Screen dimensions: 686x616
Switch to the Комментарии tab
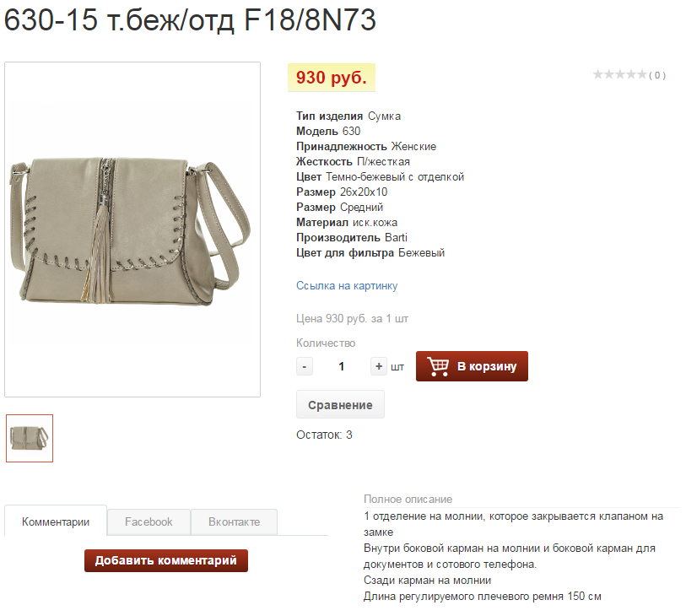tap(56, 521)
